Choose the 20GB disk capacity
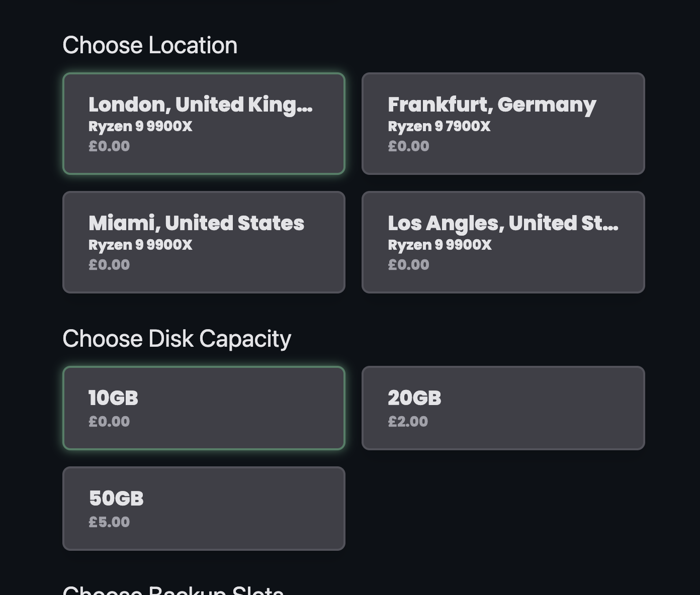The image size is (700, 595). (503, 408)
